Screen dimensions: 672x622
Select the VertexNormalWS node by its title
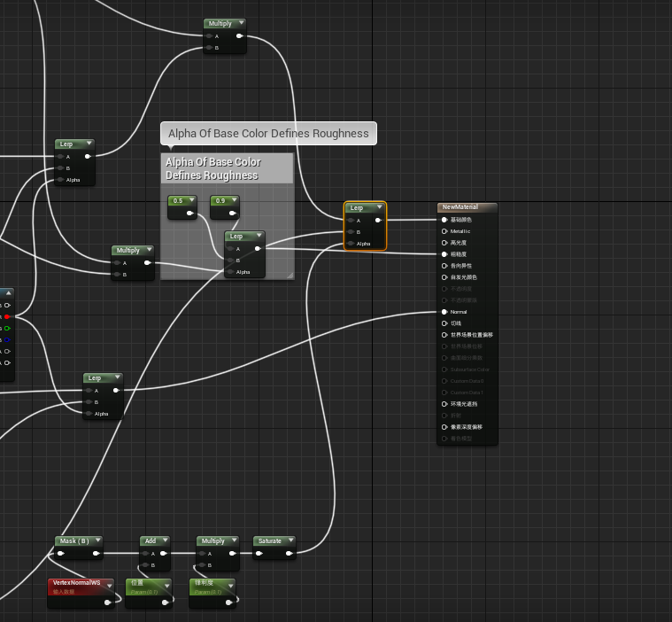(x=76, y=582)
